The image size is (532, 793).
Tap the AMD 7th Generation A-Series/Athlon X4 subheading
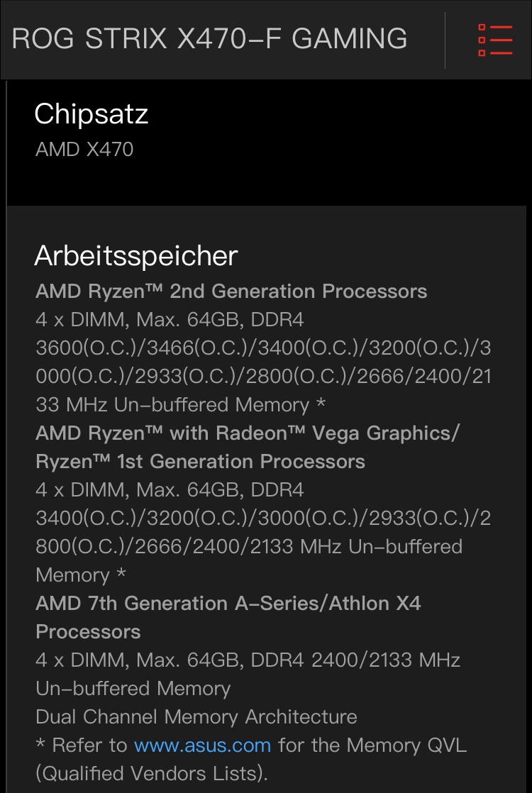pos(228,604)
